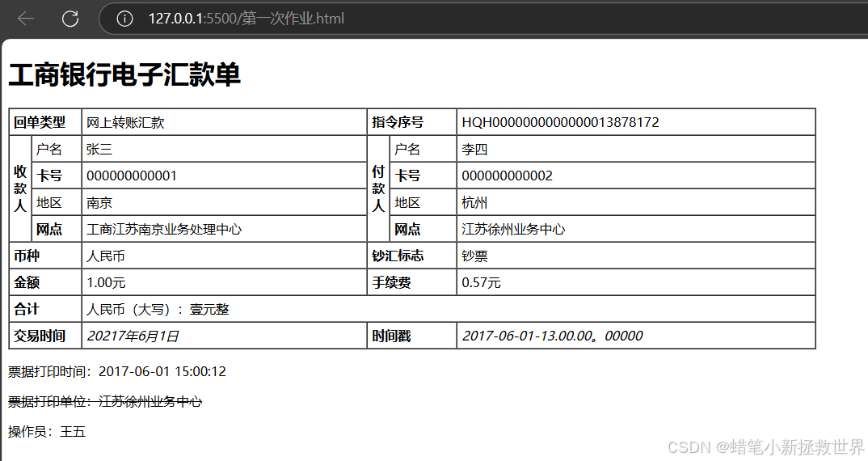Click the 网点 header beside 江苏徐州业务中心
The width and height of the screenshot is (868, 461).
coord(423,229)
